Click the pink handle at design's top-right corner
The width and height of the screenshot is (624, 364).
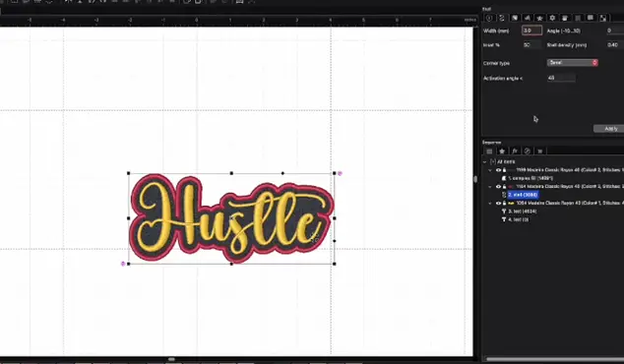tap(340, 173)
